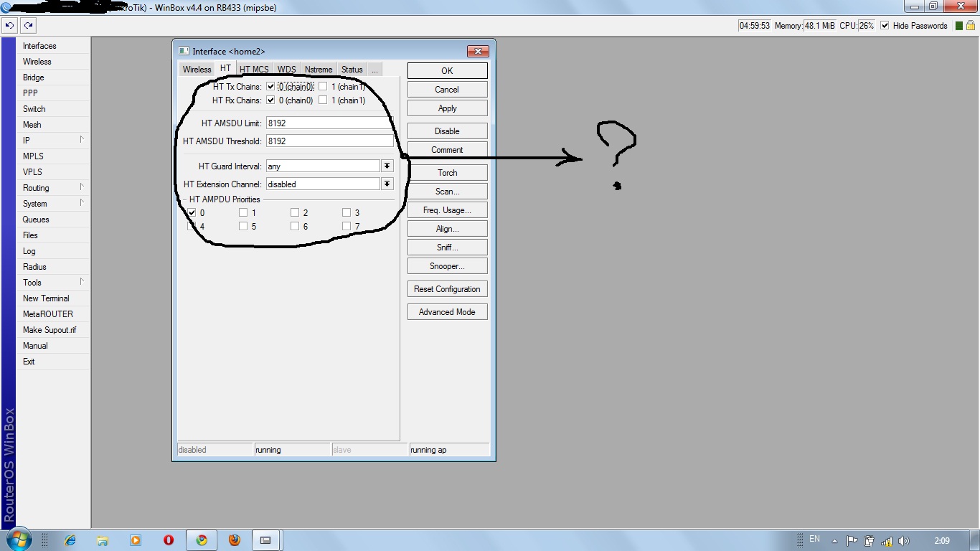Toggle AMPDU priority 0 checkbox
980x551 pixels.
point(192,212)
